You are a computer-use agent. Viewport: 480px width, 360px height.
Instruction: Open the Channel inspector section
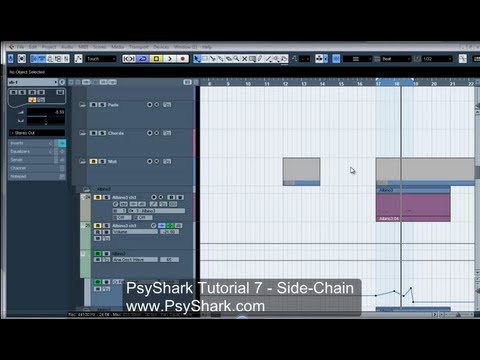point(37,168)
